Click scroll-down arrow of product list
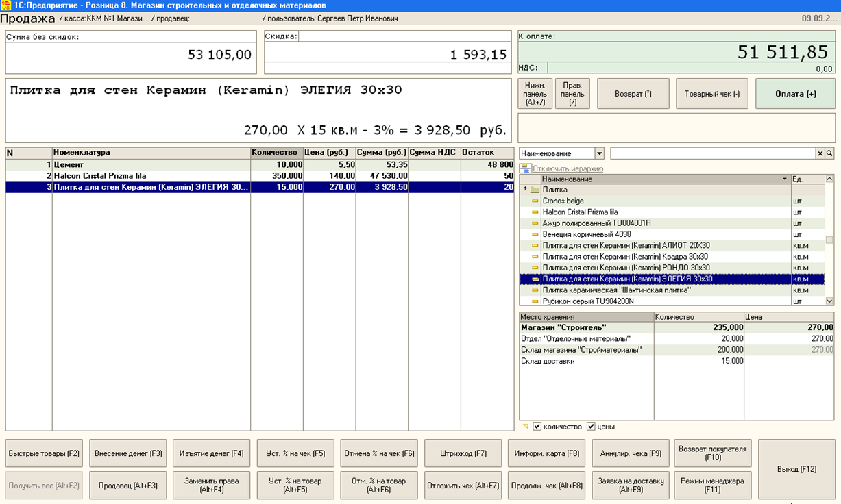 pos(829,301)
